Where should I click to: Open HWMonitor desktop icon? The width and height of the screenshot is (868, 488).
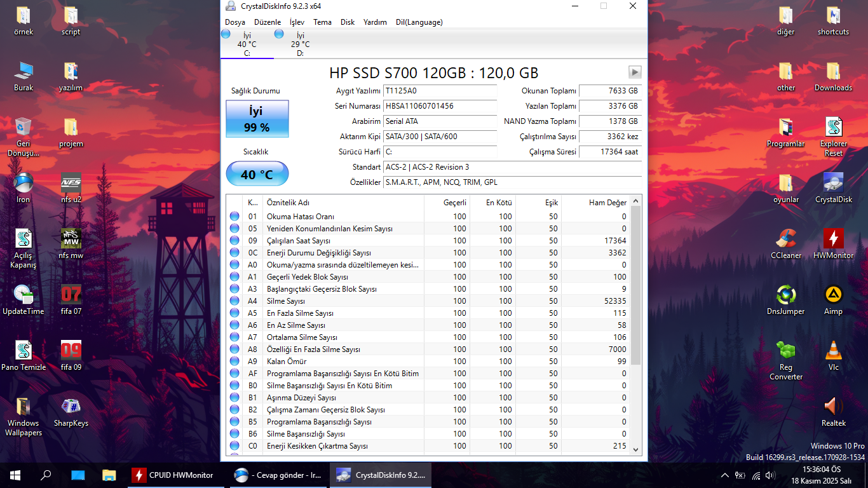point(833,244)
